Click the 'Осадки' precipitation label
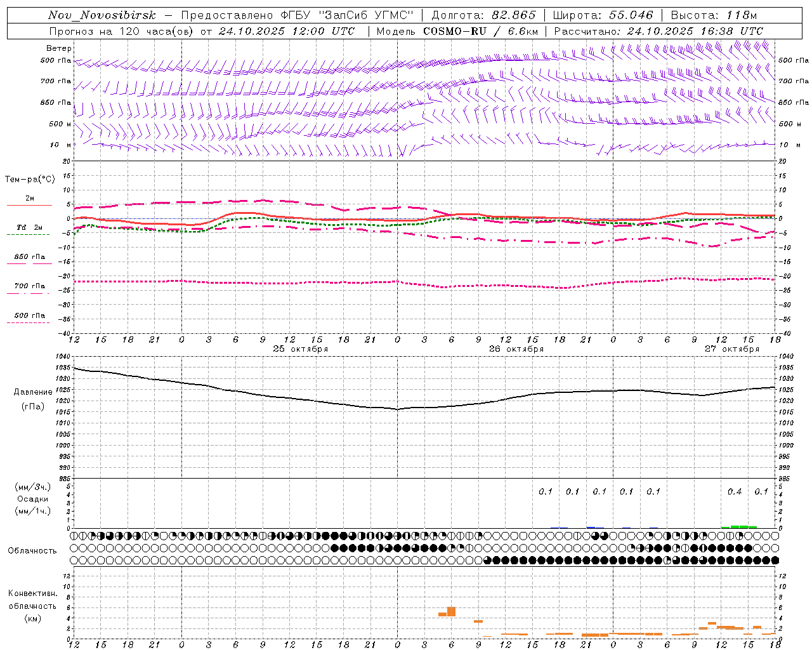Screen dimensions: 812x650 click(x=33, y=500)
